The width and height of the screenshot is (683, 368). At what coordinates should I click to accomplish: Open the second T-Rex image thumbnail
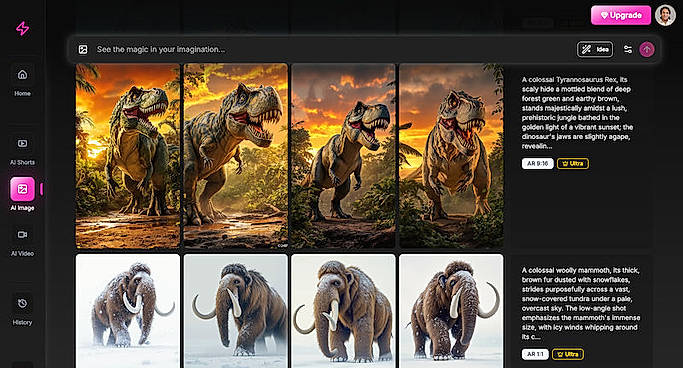[x=236, y=156]
